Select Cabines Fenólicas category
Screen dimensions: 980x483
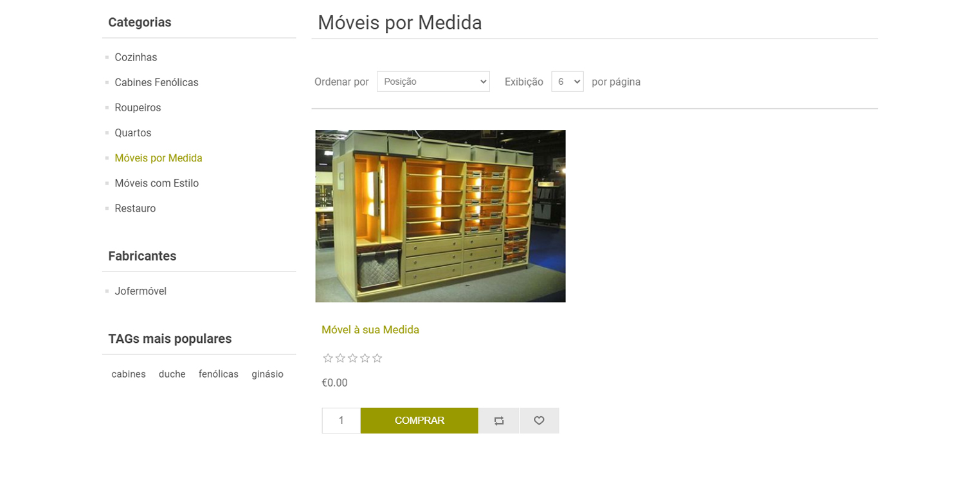click(x=156, y=82)
